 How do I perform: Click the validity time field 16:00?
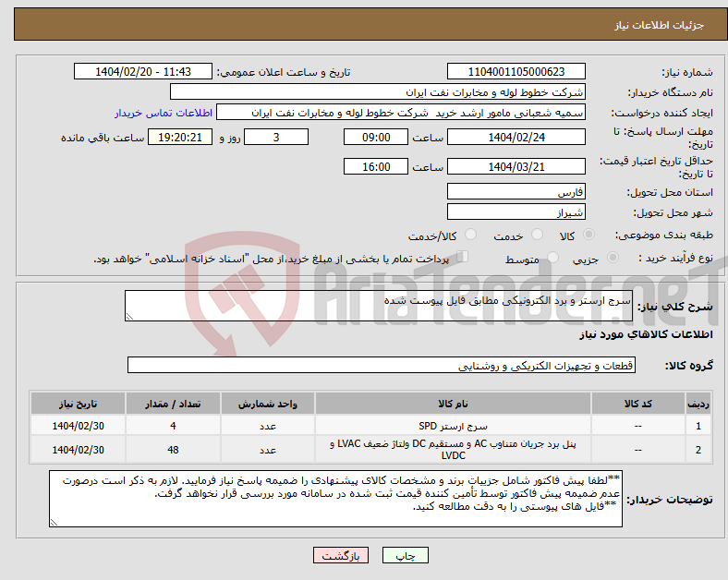376,166
